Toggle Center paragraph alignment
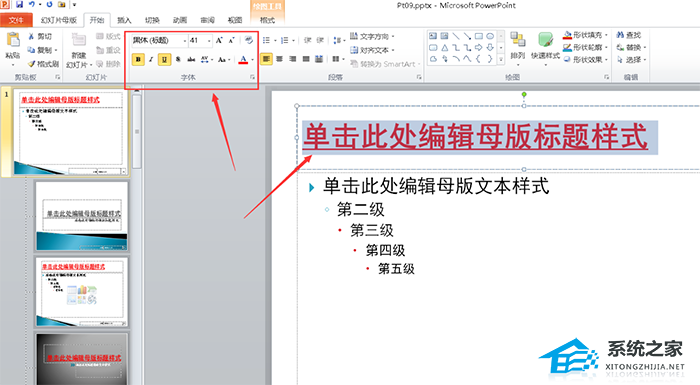This screenshot has width=700, height=385. pos(279,59)
